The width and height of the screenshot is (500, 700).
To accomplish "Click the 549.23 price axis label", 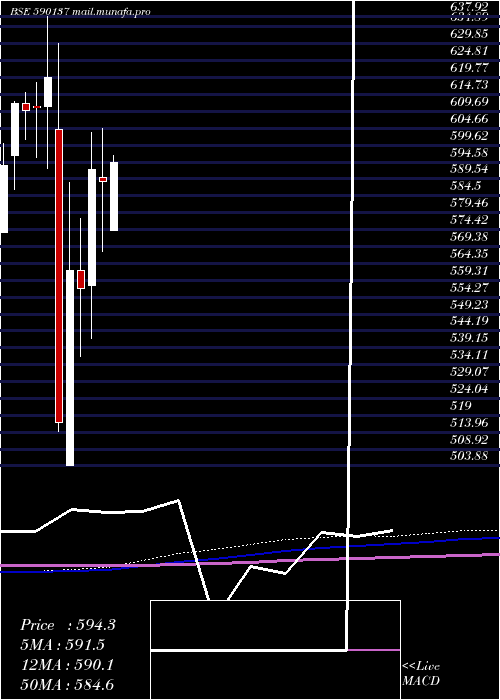I will (x=469, y=304).
